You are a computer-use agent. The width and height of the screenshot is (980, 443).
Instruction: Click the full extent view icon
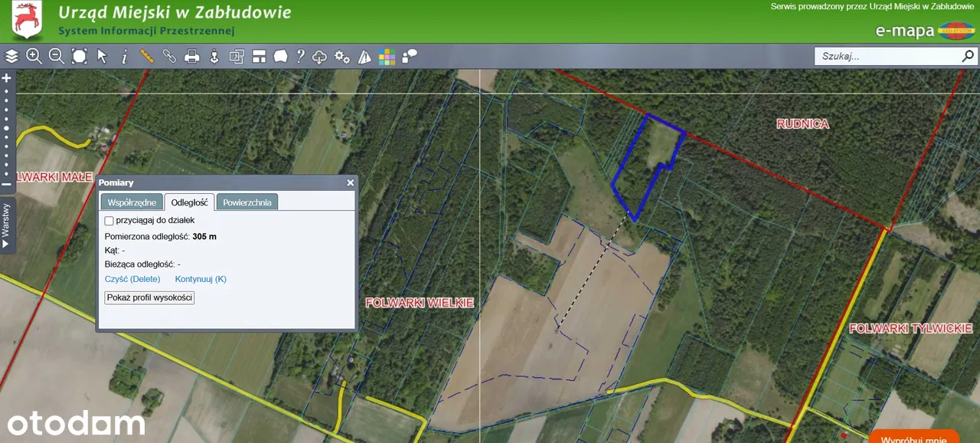click(80, 56)
